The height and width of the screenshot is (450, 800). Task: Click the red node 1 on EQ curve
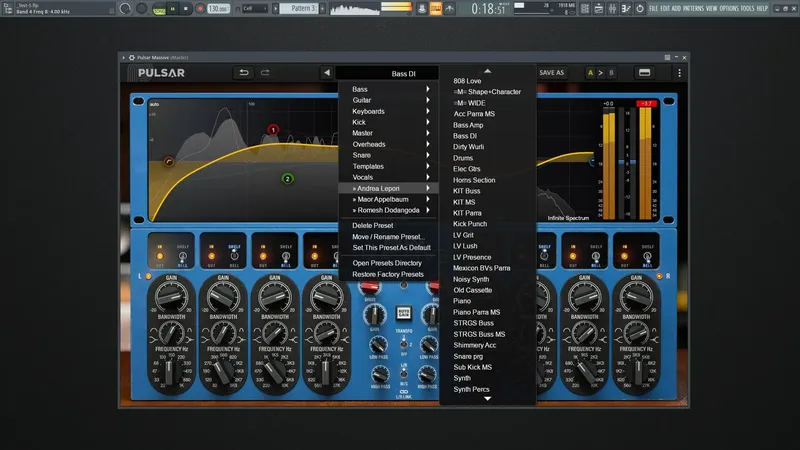click(273, 130)
